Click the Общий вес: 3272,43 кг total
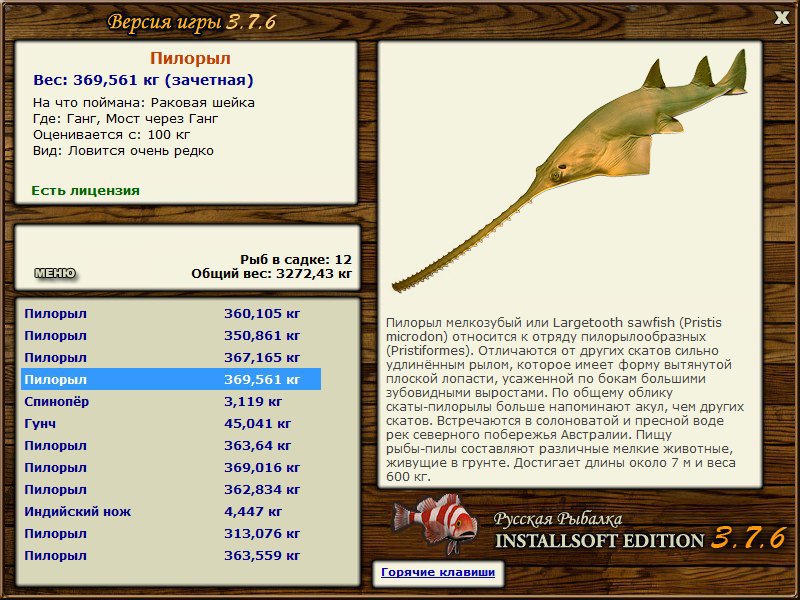Image resolution: width=800 pixels, height=600 pixels. point(271,273)
